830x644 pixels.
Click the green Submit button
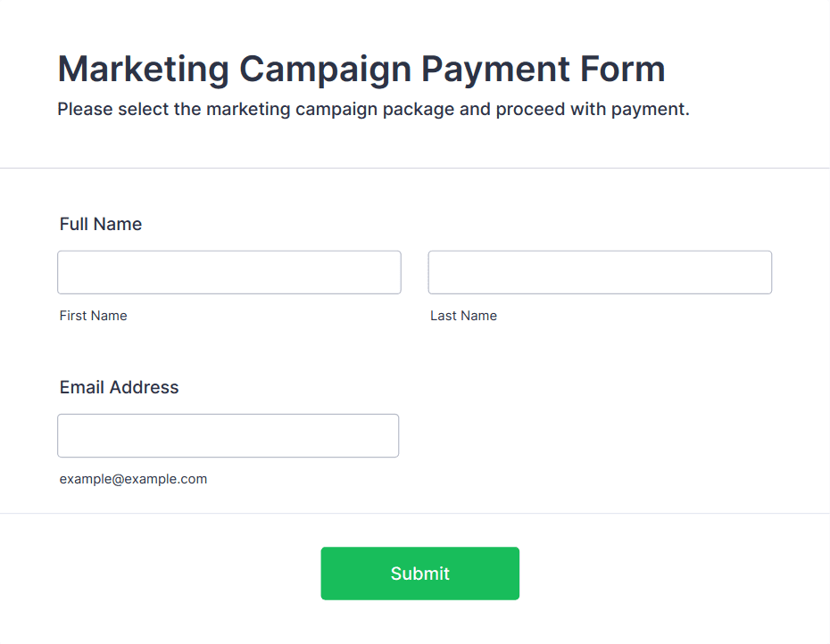point(419,574)
